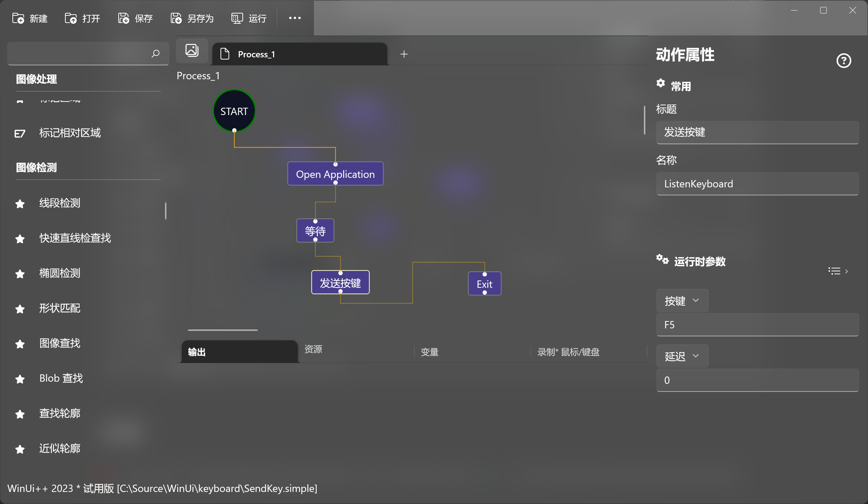Click the Exit node in the flowchart
This screenshot has height=504, width=868.
[484, 284]
